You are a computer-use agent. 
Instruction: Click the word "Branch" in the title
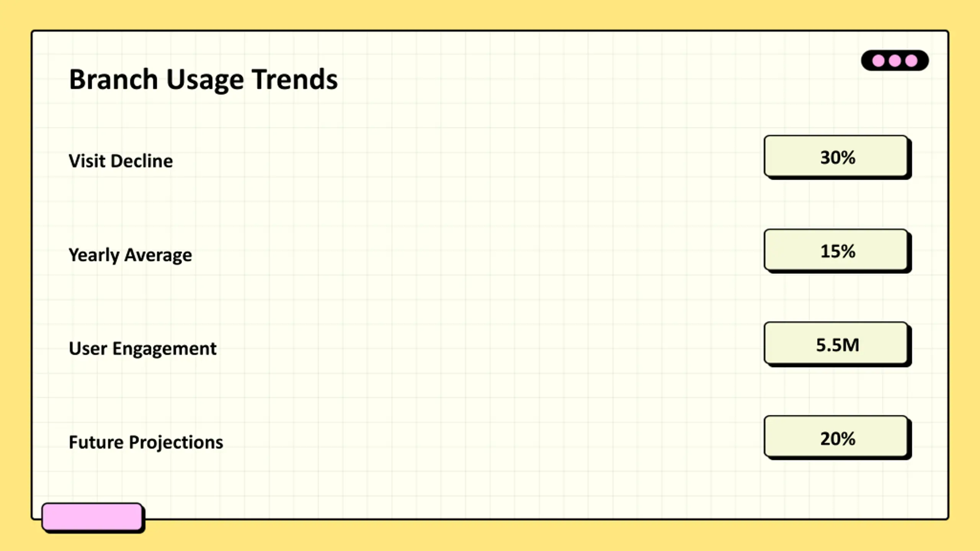pyautogui.click(x=113, y=80)
